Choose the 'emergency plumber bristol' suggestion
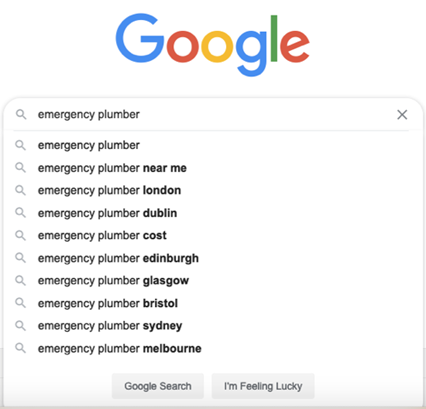 pyautogui.click(x=213, y=303)
